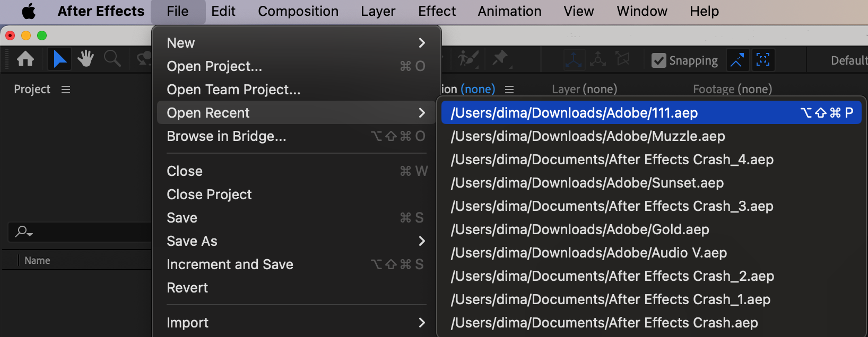Open the Window menu
The image size is (868, 337).
coord(642,11)
